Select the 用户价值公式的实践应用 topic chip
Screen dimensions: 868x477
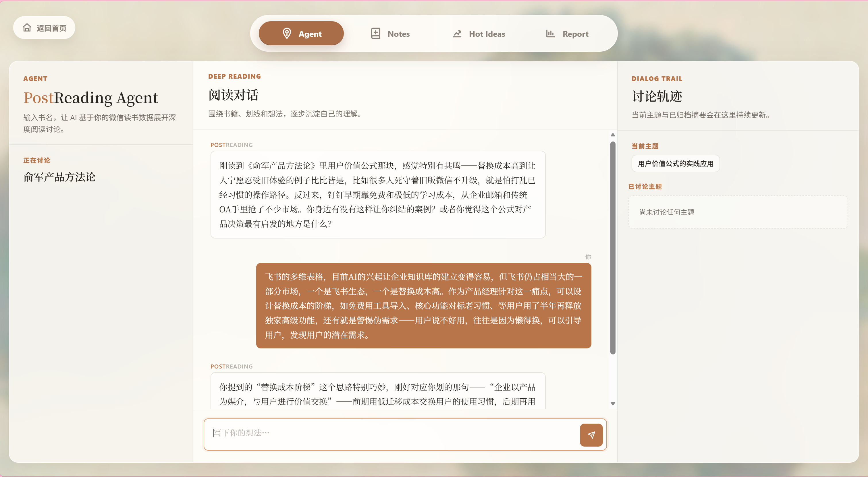pos(675,164)
